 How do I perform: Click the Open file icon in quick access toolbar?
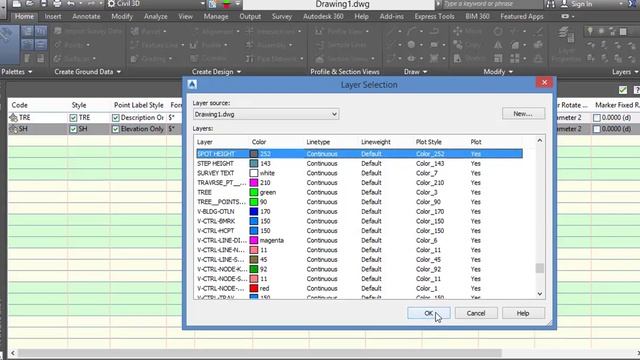coord(30,4)
